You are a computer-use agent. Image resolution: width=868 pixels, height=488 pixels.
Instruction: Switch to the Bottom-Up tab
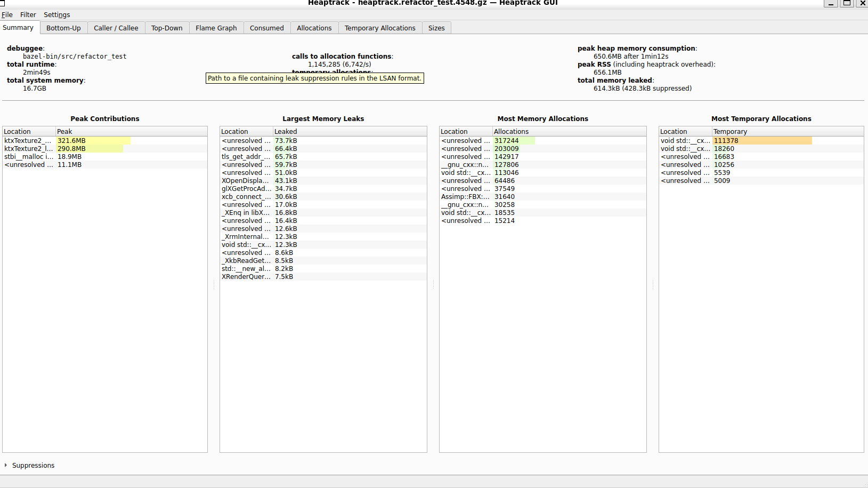coord(63,28)
